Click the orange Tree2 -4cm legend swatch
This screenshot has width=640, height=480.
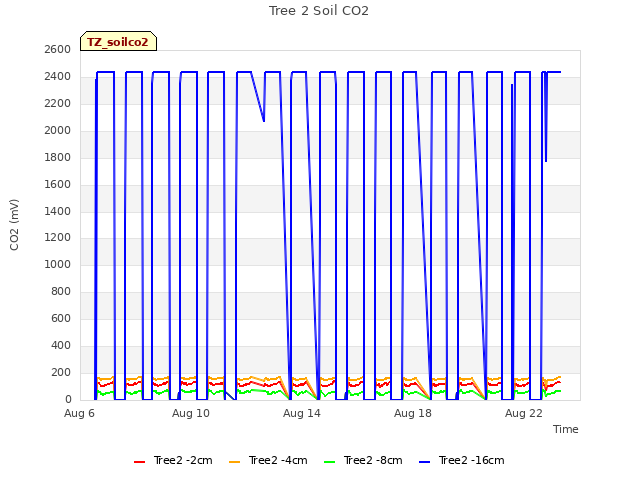coord(235,462)
